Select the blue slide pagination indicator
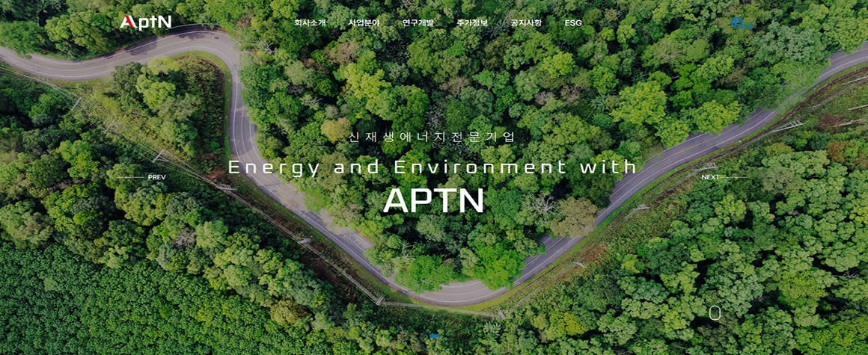This screenshot has height=355, width=868. coord(434,336)
